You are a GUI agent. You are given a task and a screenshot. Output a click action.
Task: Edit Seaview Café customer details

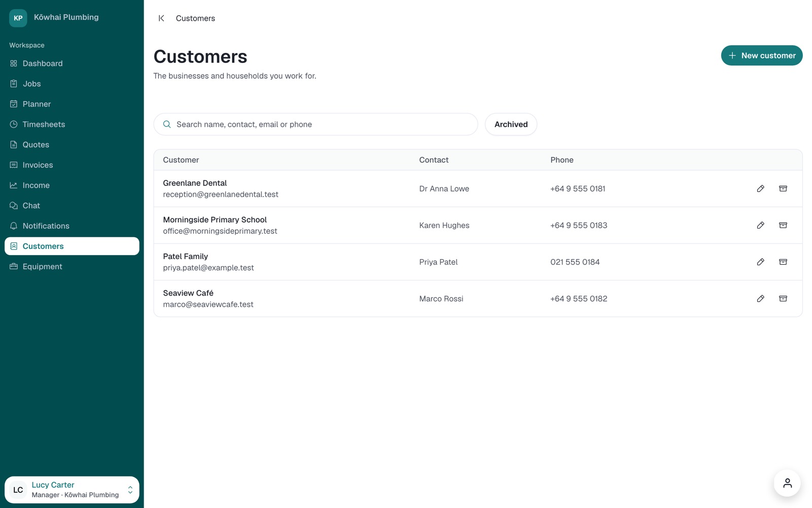point(760,299)
